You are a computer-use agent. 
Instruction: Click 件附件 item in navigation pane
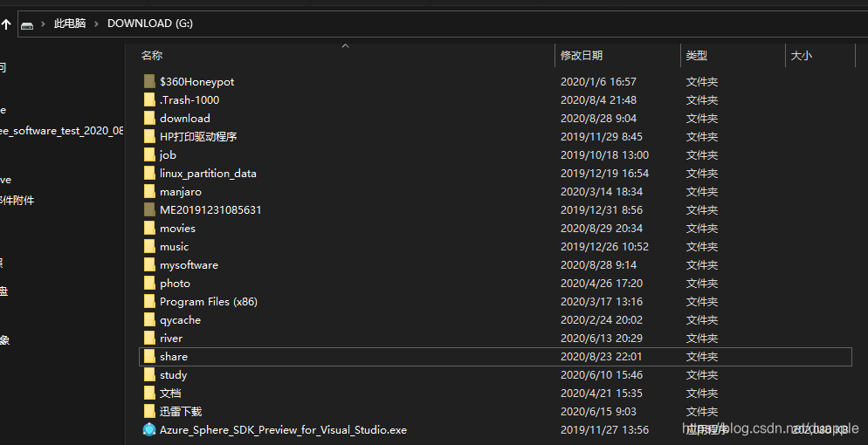click(x=17, y=200)
